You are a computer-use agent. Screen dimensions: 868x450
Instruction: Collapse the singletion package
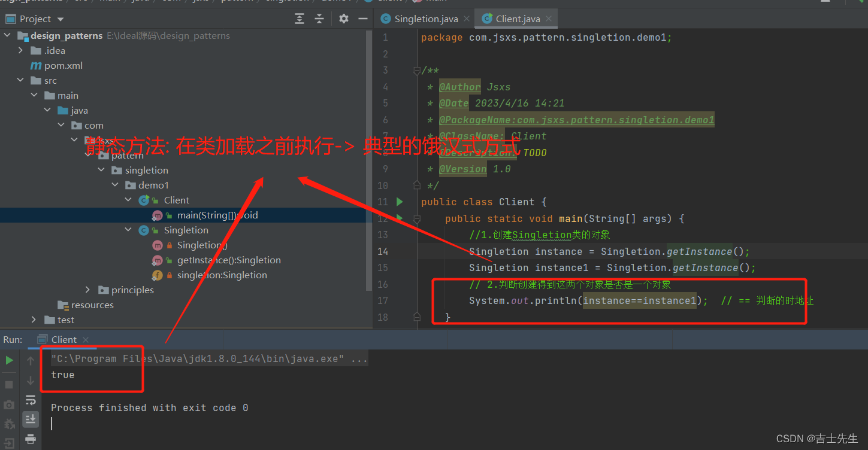point(101,171)
